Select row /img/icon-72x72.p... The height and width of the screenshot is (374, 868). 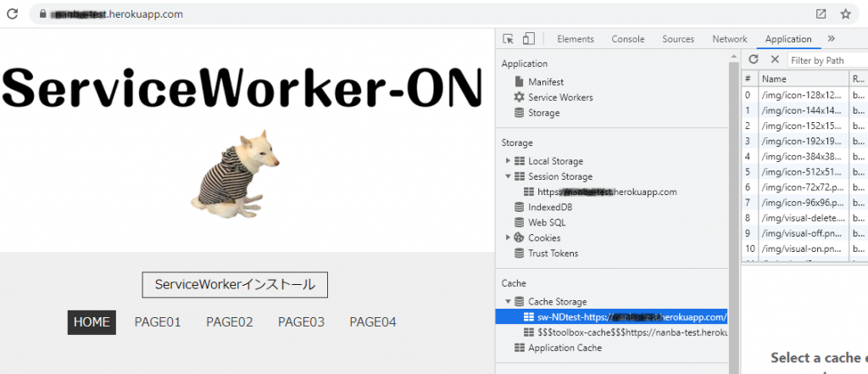pos(804,187)
